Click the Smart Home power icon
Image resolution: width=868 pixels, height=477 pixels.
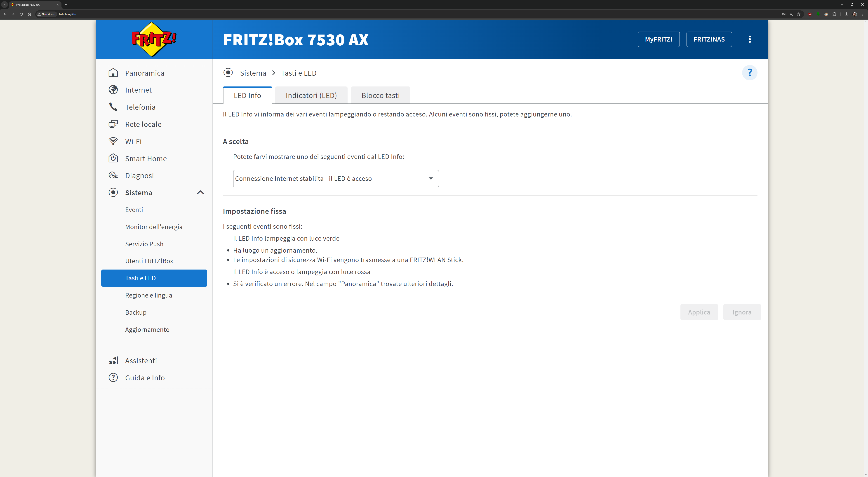click(113, 158)
